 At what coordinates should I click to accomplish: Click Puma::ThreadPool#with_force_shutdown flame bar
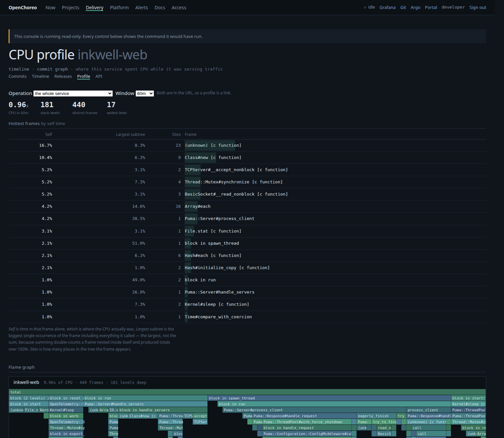pos(307,422)
